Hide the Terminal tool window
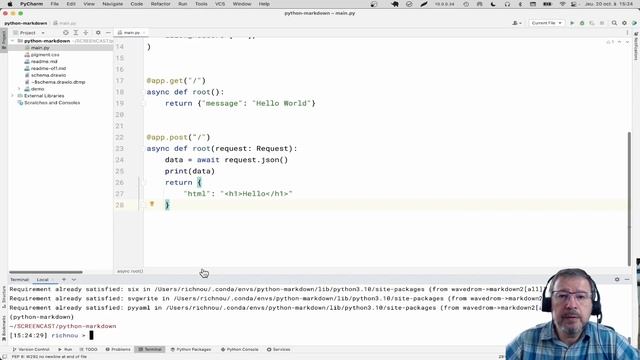This screenshot has width=640, height=360. pos(627,280)
